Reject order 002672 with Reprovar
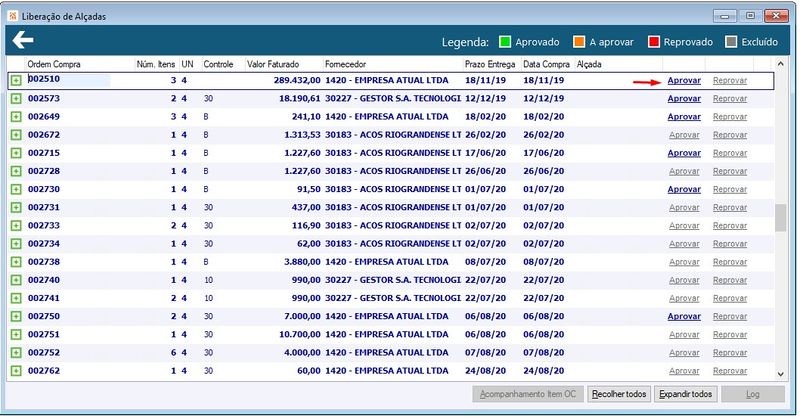This screenshot has width=800, height=419. (730, 135)
